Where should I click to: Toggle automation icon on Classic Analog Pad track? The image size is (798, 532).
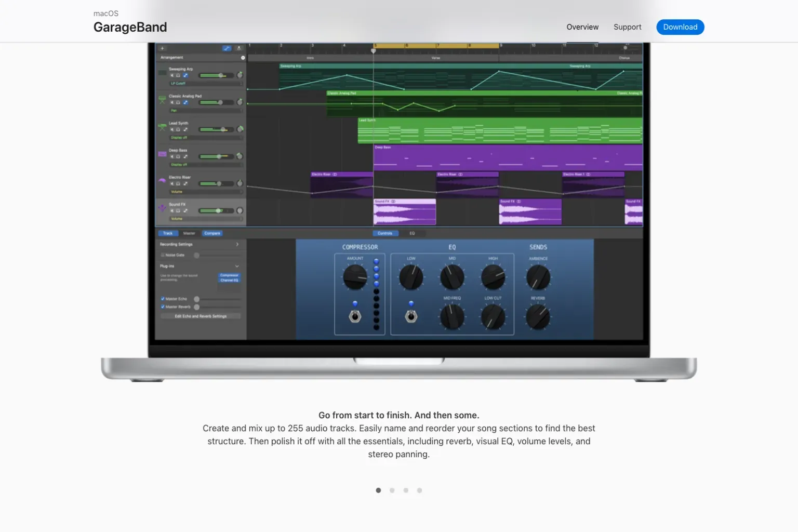(185, 102)
